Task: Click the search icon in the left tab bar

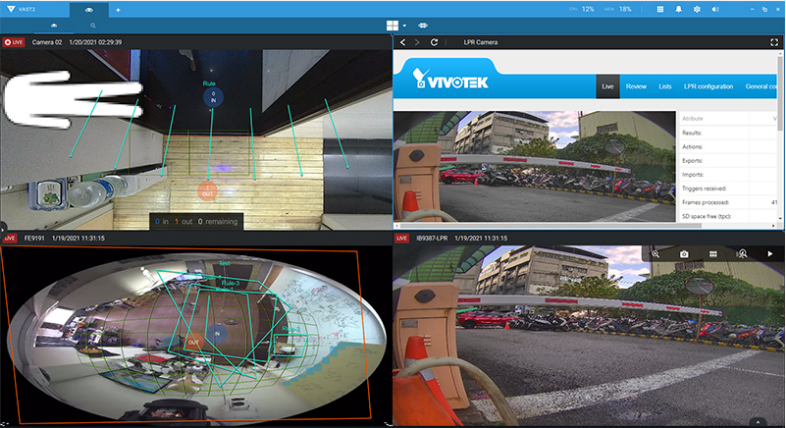Action: (x=93, y=24)
